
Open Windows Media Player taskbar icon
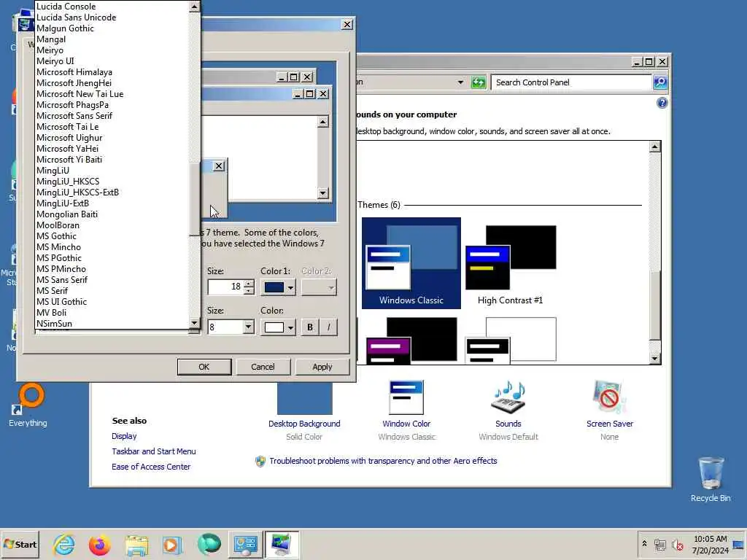(172, 545)
